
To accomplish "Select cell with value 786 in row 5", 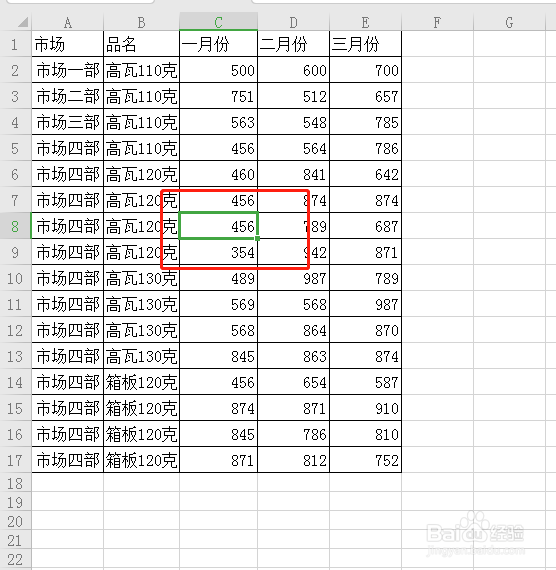I will pos(365,148).
